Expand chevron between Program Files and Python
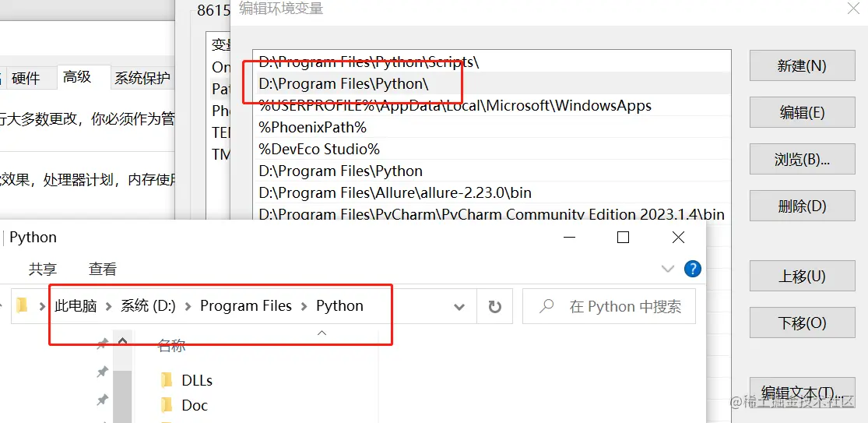Screen dimensions: 868x423 click(x=304, y=306)
